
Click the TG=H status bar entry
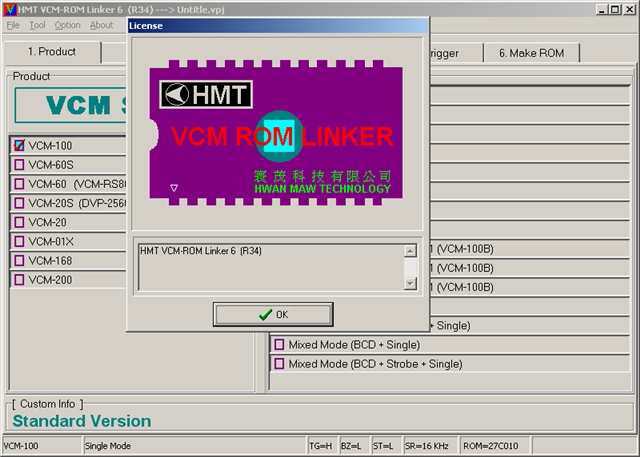click(x=321, y=446)
